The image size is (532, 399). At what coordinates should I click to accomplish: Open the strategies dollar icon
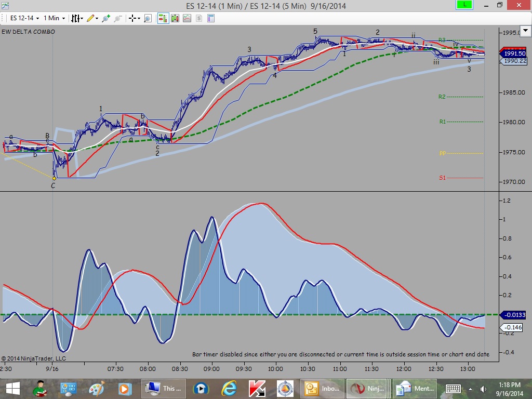(199, 18)
